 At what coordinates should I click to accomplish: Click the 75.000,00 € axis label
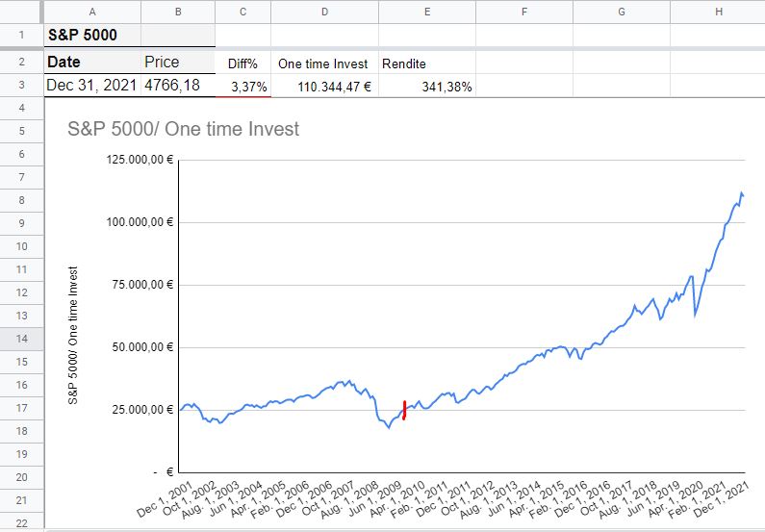(x=143, y=285)
